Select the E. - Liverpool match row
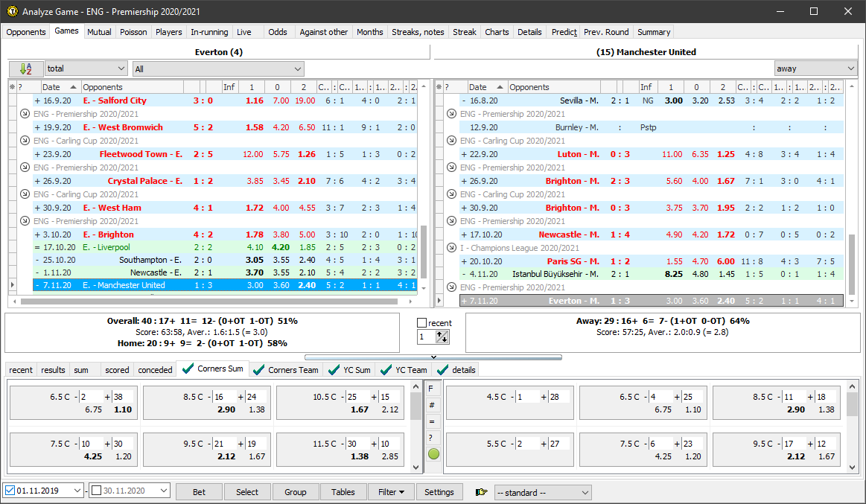866x504 pixels. click(x=106, y=248)
